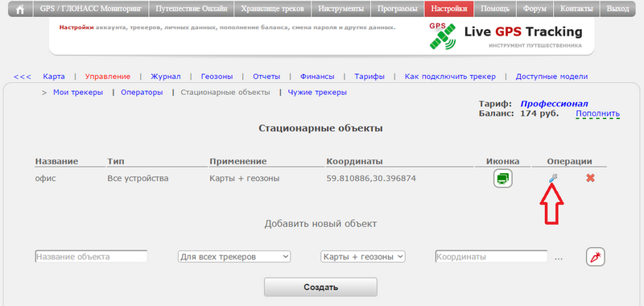
Task: Choose an icon via the red carrot button
Action: [x=595, y=257]
